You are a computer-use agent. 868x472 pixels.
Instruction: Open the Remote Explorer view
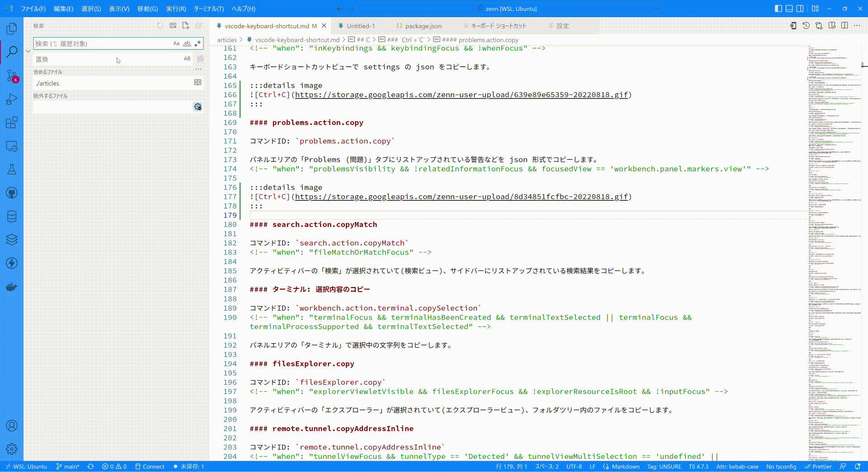tap(12, 146)
